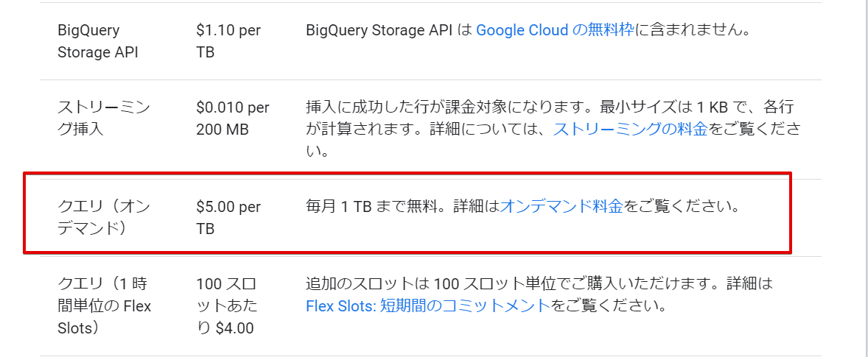Click the "クエリ（オンデマンド）" row label
868x357 pixels.
tap(103, 218)
